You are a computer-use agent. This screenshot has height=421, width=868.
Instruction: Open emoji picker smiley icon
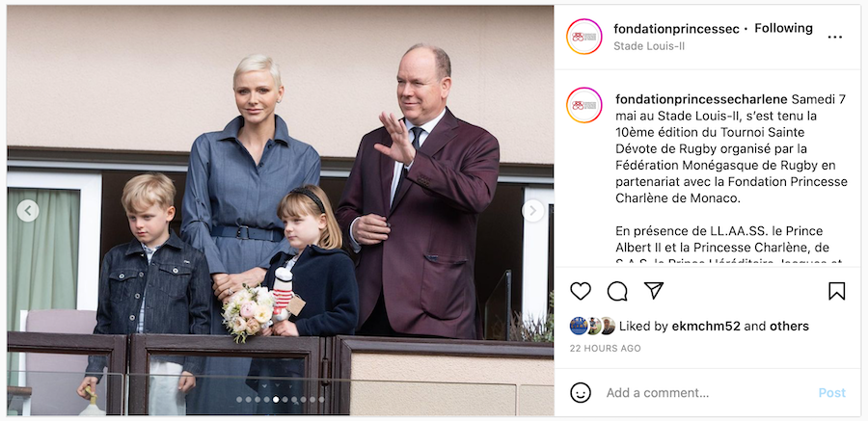point(581,393)
